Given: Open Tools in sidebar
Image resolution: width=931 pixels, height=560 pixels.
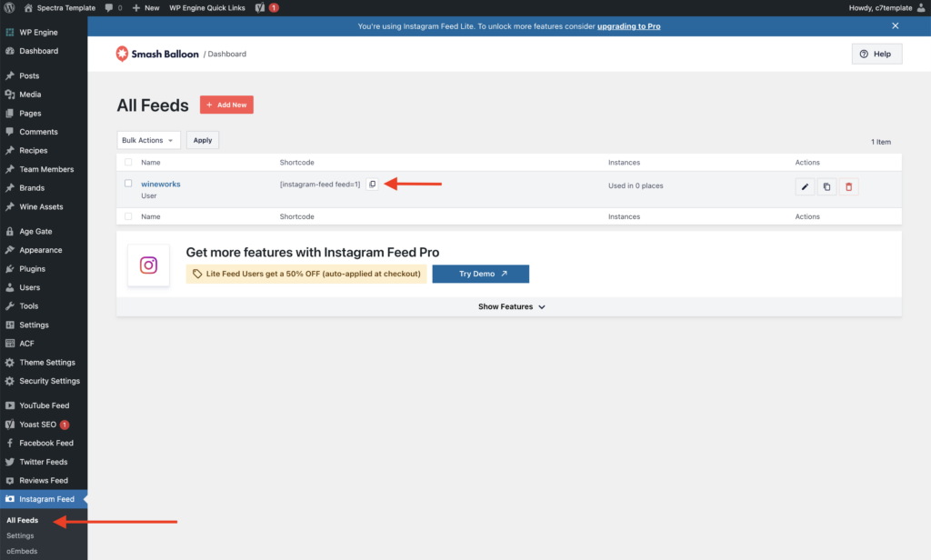Looking at the screenshot, I should click(44, 306).
